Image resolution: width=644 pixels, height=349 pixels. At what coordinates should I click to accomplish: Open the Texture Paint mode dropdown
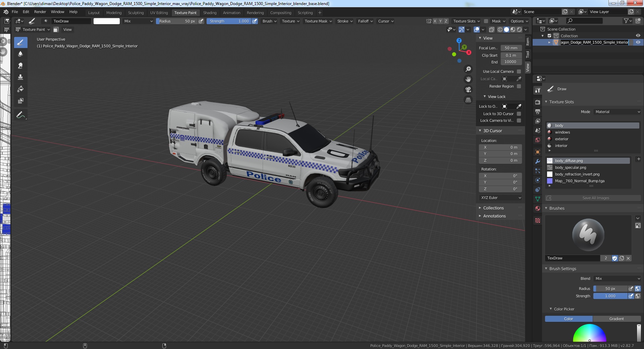33,30
